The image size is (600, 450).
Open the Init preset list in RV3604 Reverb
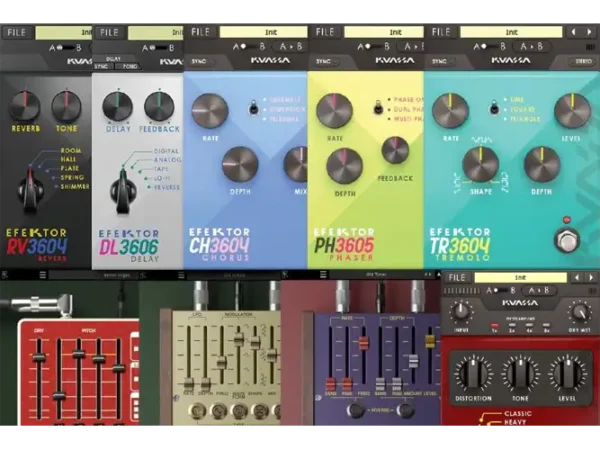tap(64, 33)
